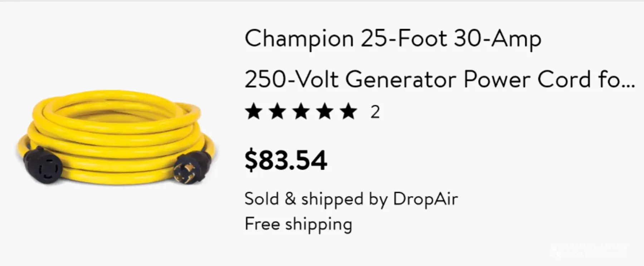
Task: Click the "Generator" word in the title
Action: click(x=401, y=79)
